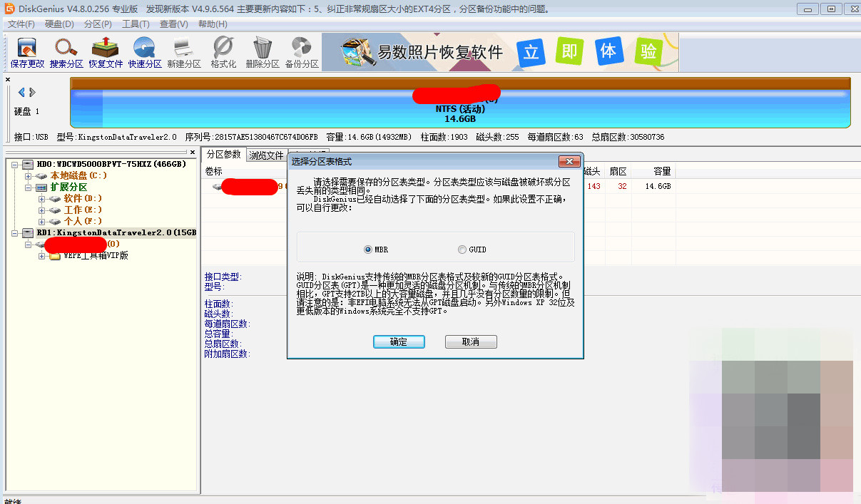861x504 pixels.
Task: Click the 32 sector value cell
Action: pos(623,186)
